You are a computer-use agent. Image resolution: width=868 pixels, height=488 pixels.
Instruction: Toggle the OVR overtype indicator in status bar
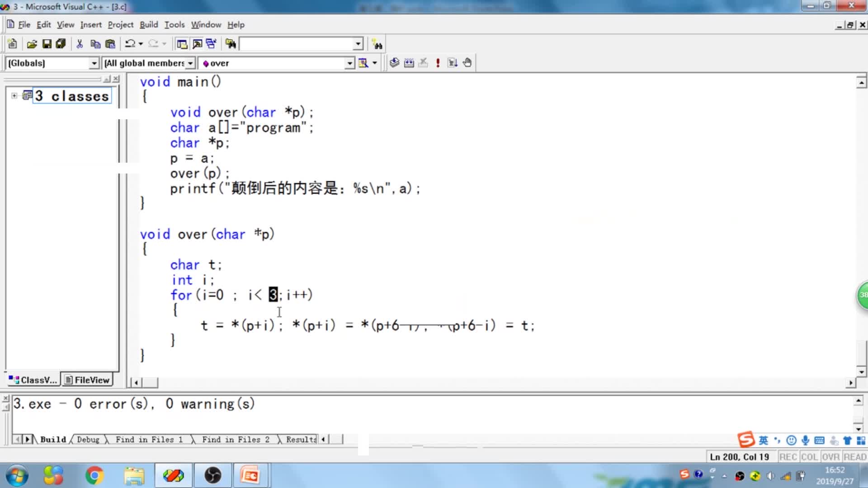830,457
